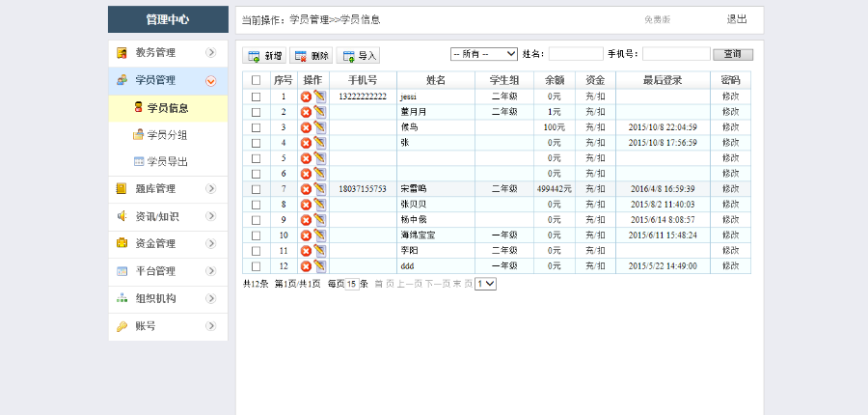
Task: Open the page number dropdown in pagination
Action: [485, 284]
